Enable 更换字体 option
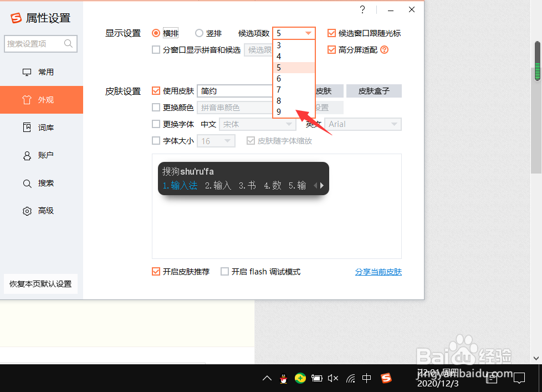 (x=156, y=124)
